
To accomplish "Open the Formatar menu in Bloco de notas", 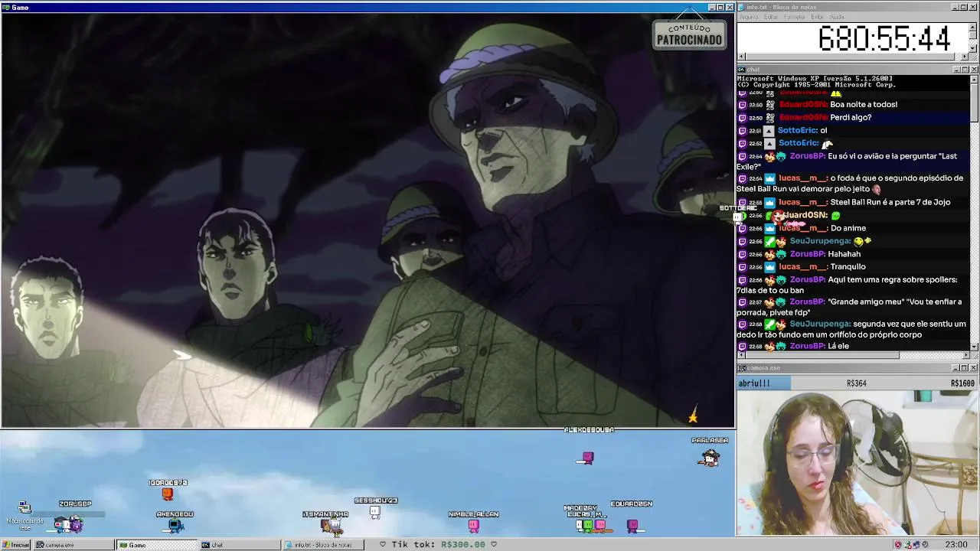I will click(795, 17).
